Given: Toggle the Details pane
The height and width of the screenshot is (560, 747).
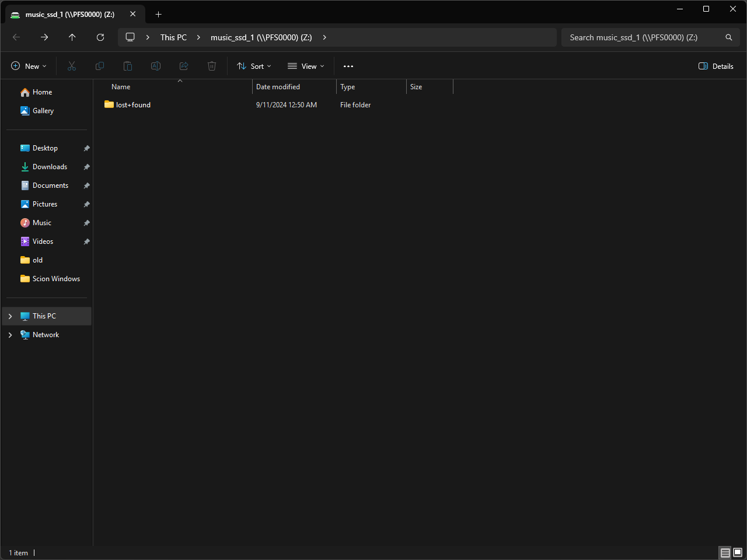Looking at the screenshot, I should pyautogui.click(x=716, y=66).
